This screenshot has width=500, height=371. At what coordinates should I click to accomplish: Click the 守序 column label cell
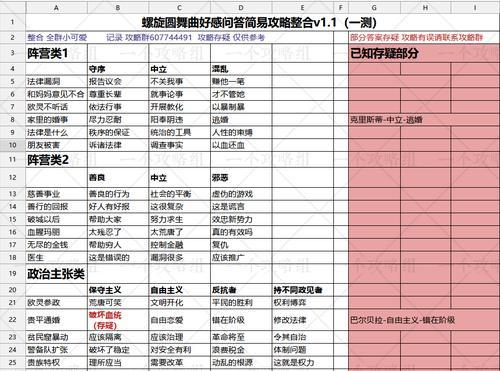coord(118,69)
